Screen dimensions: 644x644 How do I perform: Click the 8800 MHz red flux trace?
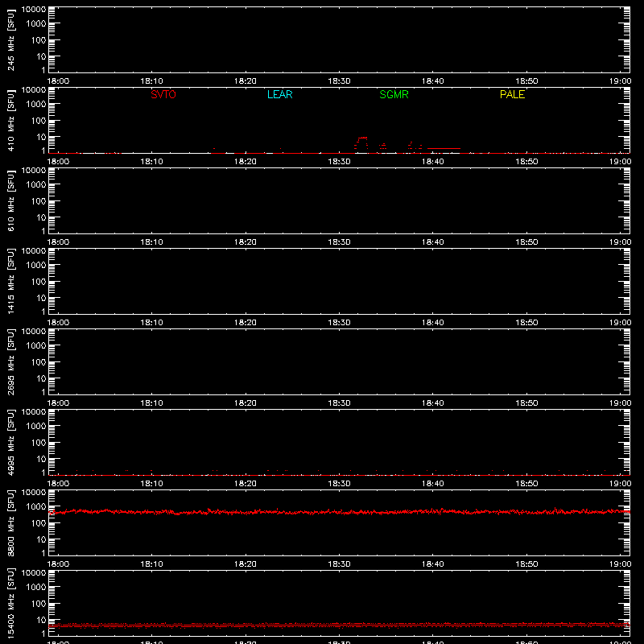pos(339,512)
